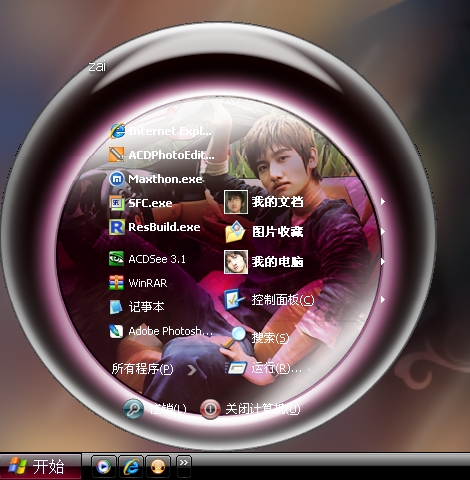Click 关闭计算机(U) shut down button

(x=250, y=409)
